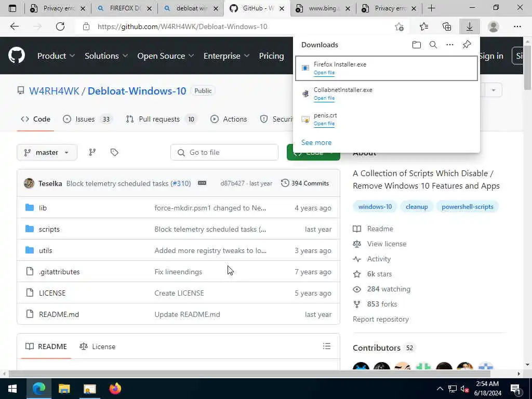Close the debloat search tab
The width and height of the screenshot is (532, 399).
click(216, 8)
